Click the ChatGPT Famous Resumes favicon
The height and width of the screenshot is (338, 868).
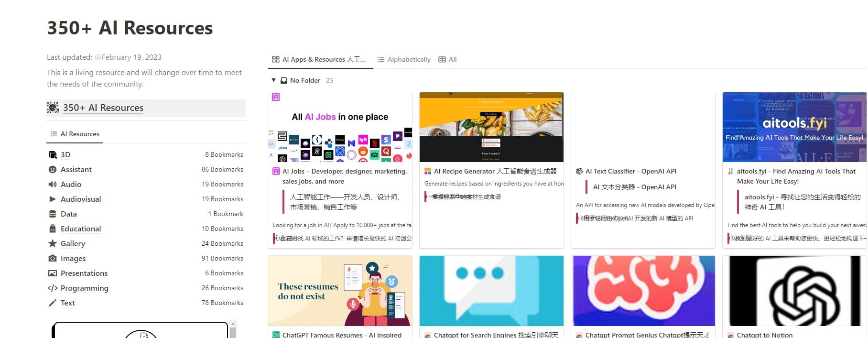pyautogui.click(x=276, y=335)
